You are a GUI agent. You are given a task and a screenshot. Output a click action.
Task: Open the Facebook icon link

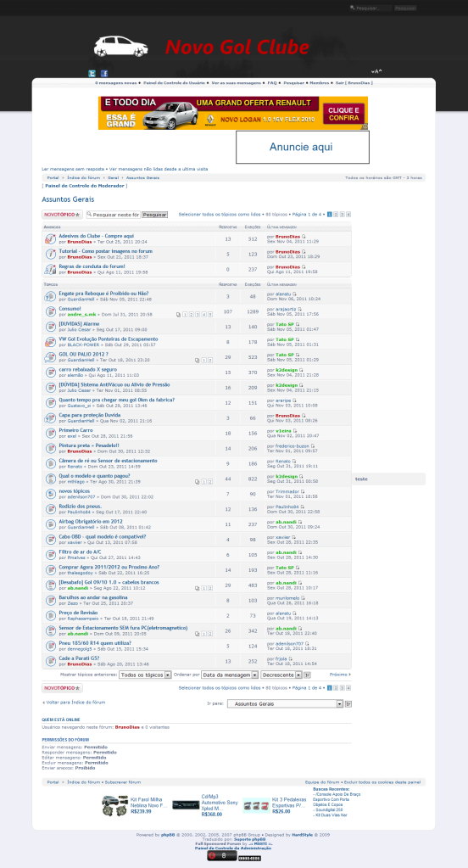104,74
